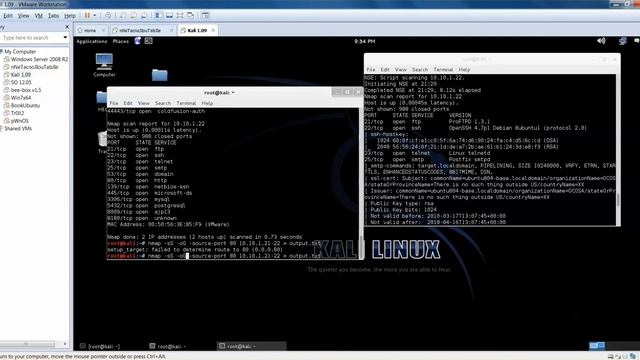This screenshot has height=360, width=640.
Task: Open Search menu in right terminal
Action: click(420, 70)
